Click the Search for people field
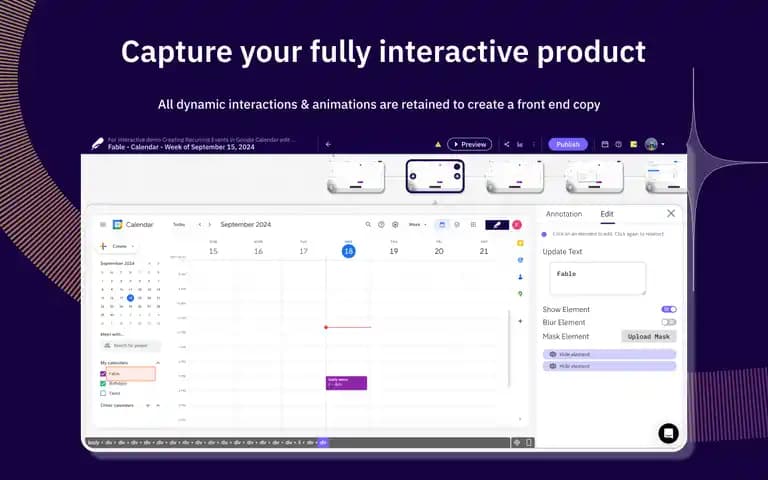The width and height of the screenshot is (768, 480). pos(130,345)
